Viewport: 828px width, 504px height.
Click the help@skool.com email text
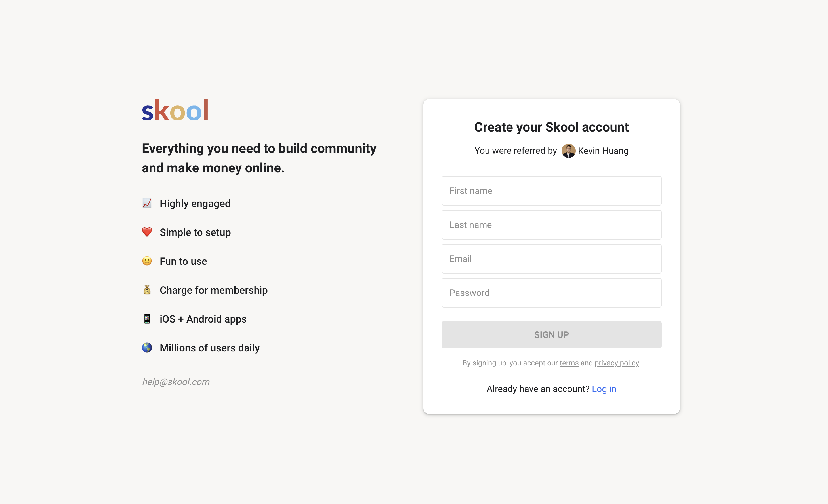tap(176, 382)
